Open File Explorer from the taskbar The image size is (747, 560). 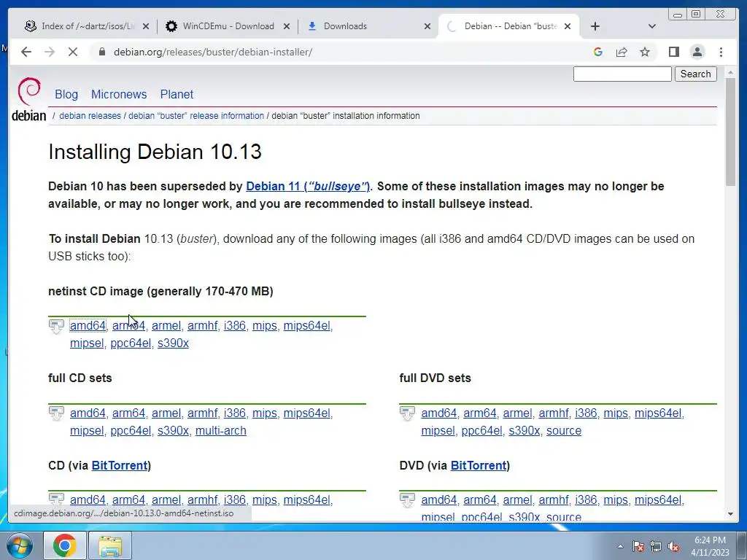click(x=110, y=545)
